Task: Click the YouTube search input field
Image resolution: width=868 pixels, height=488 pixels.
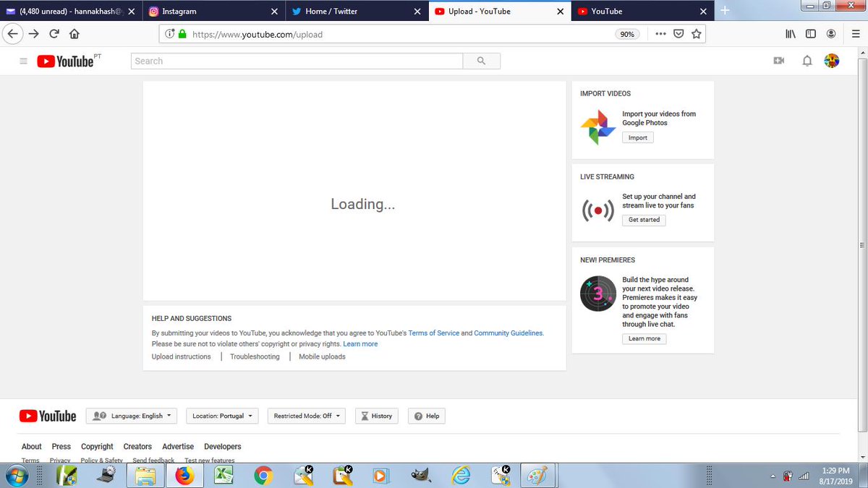Action: pos(297,61)
